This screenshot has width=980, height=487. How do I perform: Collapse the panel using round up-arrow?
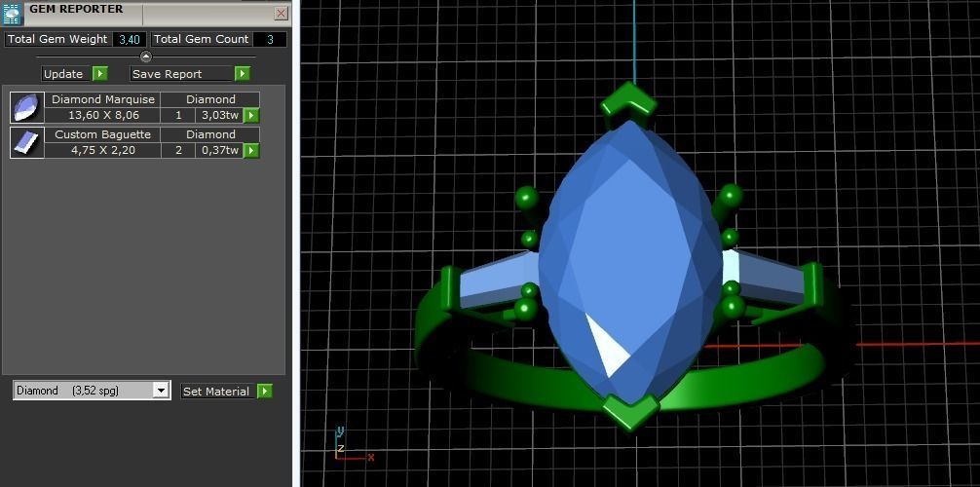coord(145,56)
